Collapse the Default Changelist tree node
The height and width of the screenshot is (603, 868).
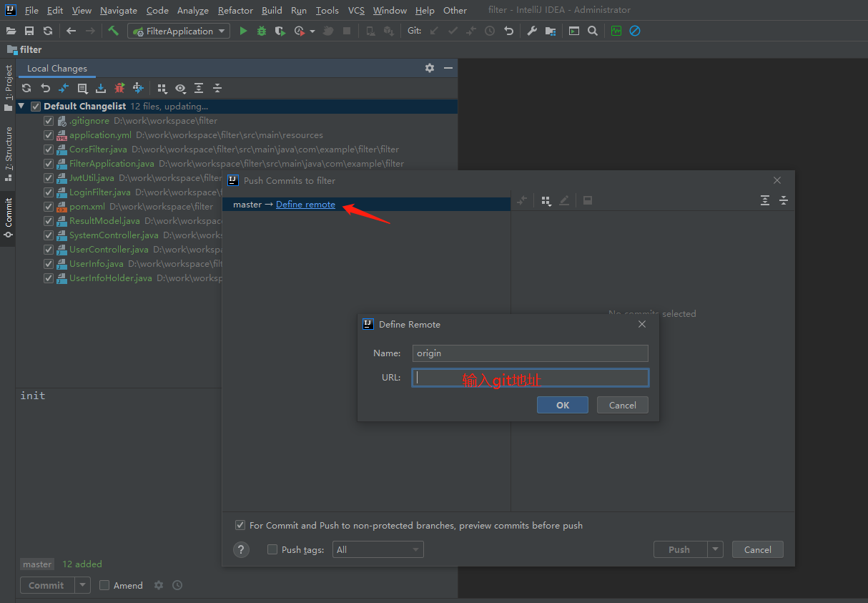[21, 106]
